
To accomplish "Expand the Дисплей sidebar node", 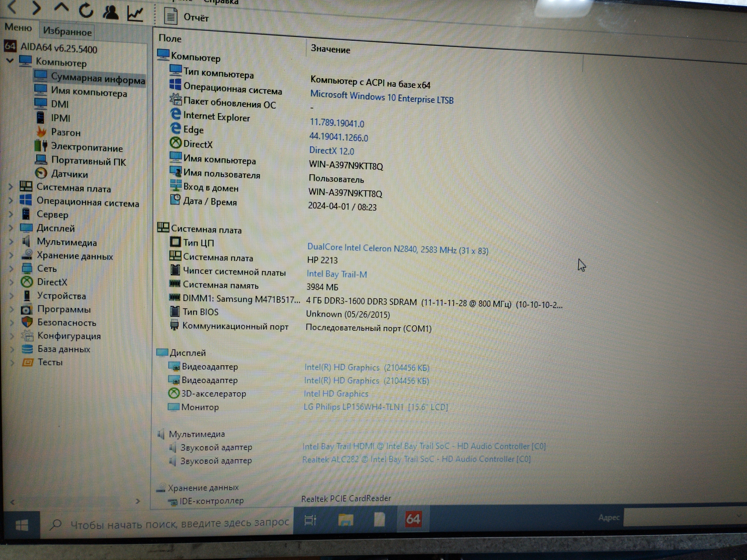I will 11,228.
